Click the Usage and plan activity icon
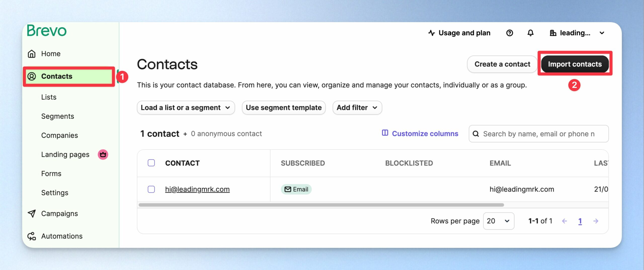Image resolution: width=644 pixels, height=270 pixels. tap(431, 33)
